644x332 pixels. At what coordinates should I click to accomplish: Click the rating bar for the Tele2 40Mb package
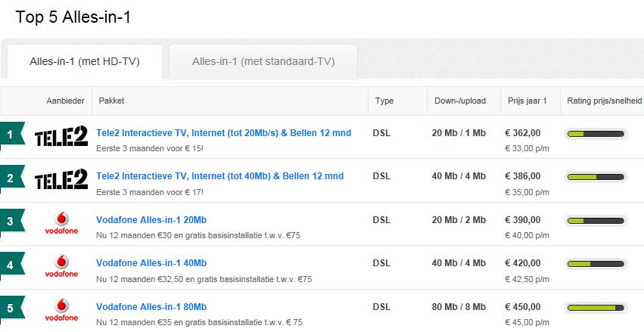coord(596,177)
